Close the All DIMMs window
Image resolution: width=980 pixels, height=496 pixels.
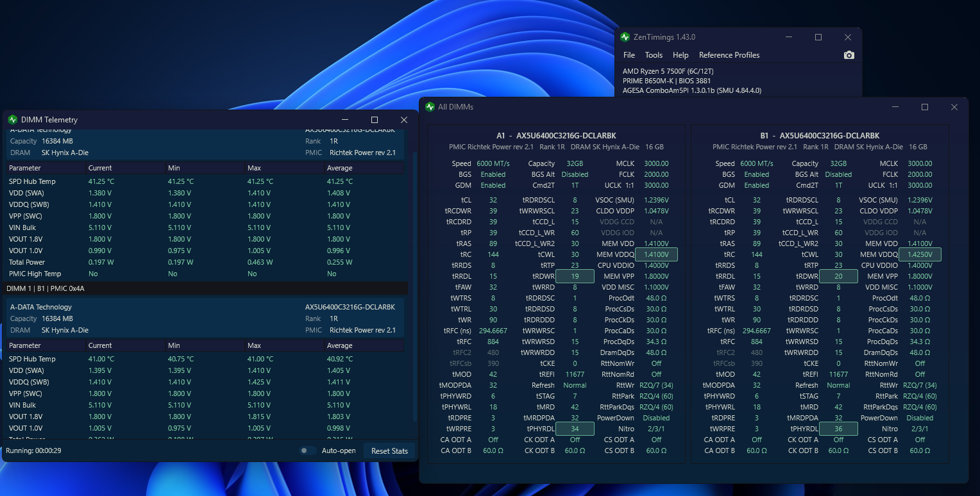[954, 107]
